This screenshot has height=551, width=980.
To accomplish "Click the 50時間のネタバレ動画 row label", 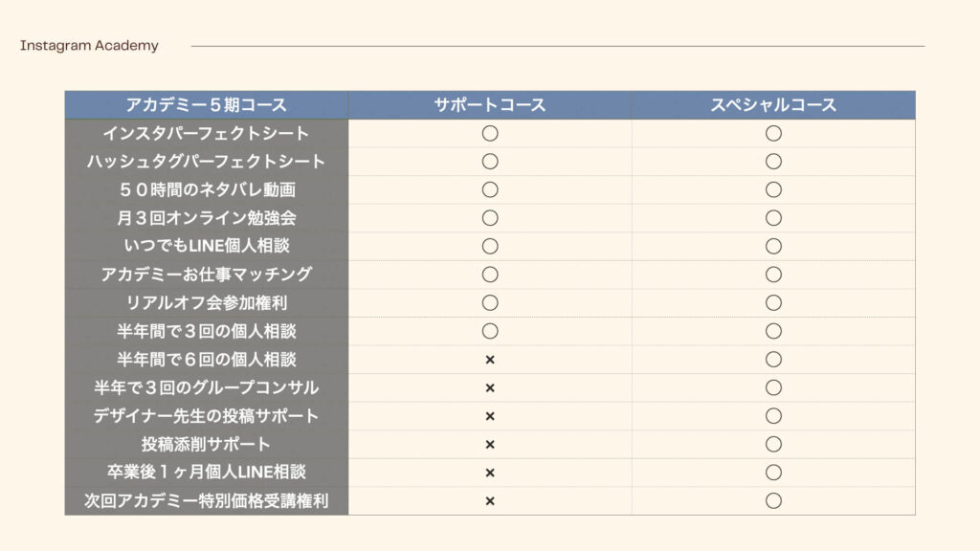I will 207,190.
